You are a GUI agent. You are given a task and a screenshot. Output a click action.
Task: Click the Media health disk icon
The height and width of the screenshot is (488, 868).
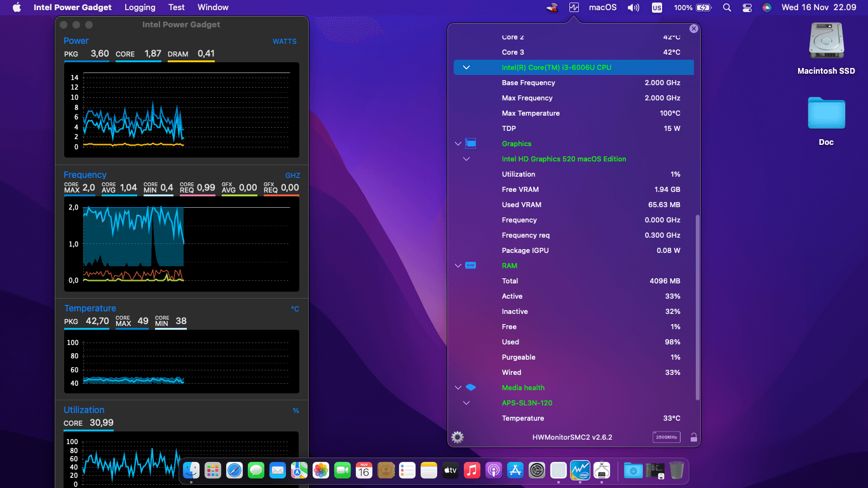click(x=471, y=388)
